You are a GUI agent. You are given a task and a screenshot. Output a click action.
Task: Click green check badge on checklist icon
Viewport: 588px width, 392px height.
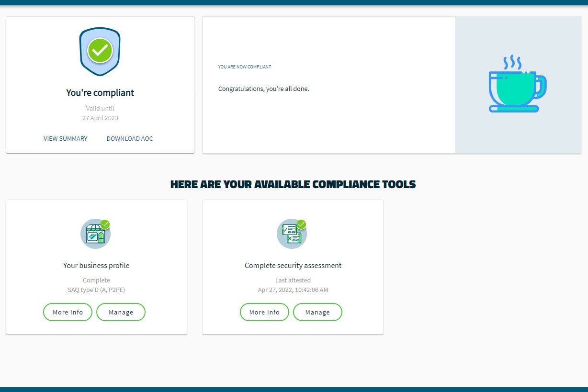point(301,224)
